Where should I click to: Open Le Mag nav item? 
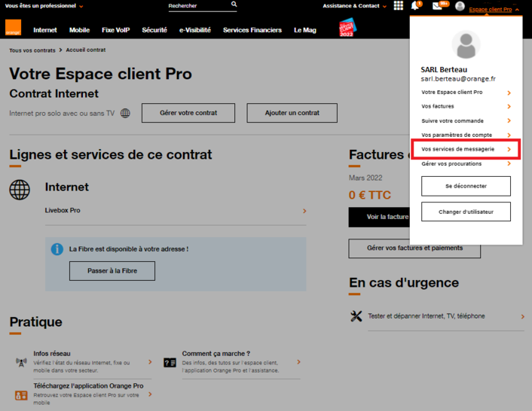[x=305, y=30]
